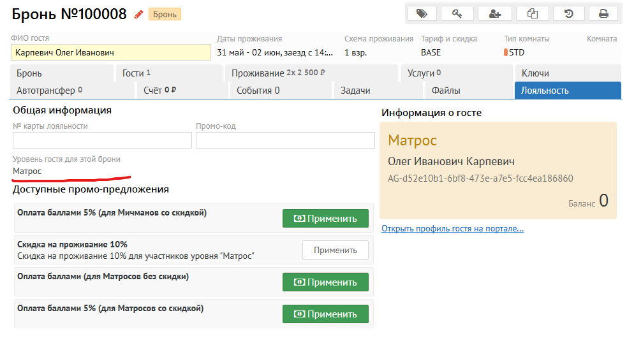Switch to the Проживание tab

pyautogui.click(x=278, y=73)
